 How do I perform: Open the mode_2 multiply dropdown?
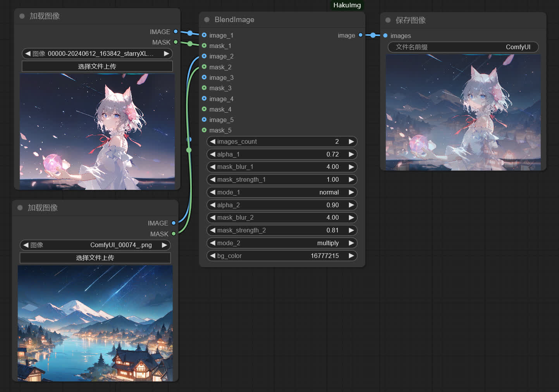pyautogui.click(x=282, y=243)
